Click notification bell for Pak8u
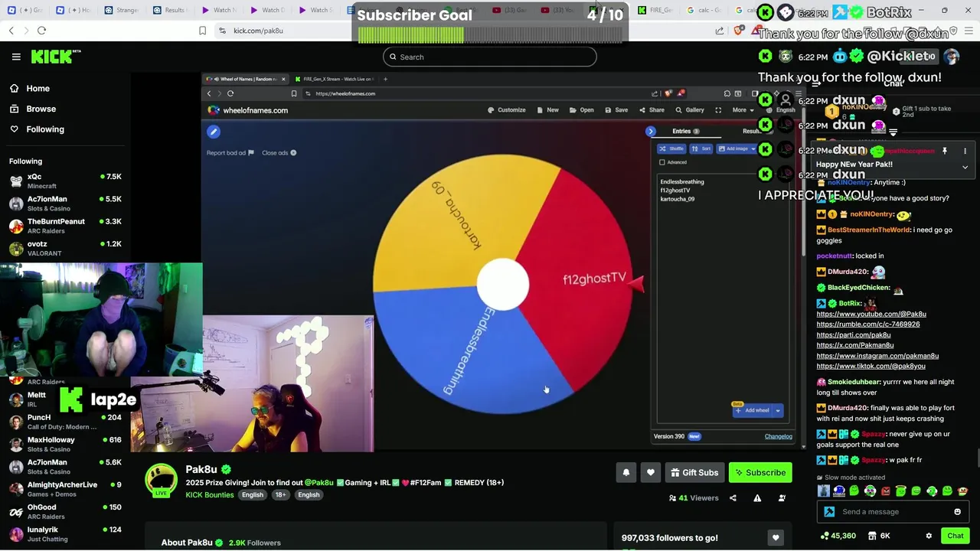This screenshot has width=980, height=551. [x=626, y=472]
